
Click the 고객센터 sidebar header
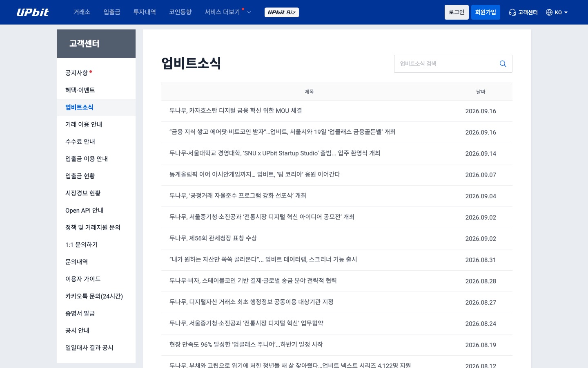(x=96, y=44)
